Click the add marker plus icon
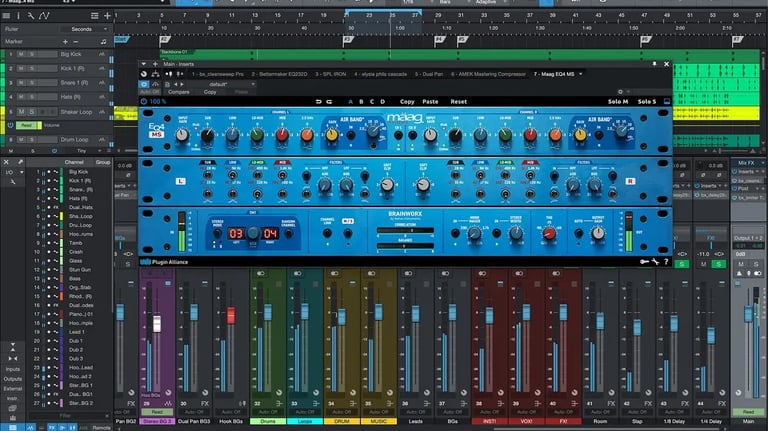The height and width of the screenshot is (431, 768). 65,42
